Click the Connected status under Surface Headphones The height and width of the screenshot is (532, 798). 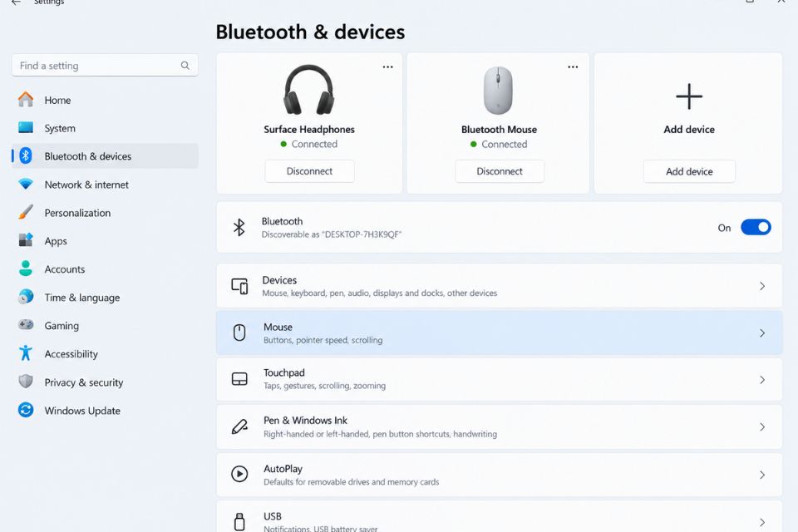(309, 144)
